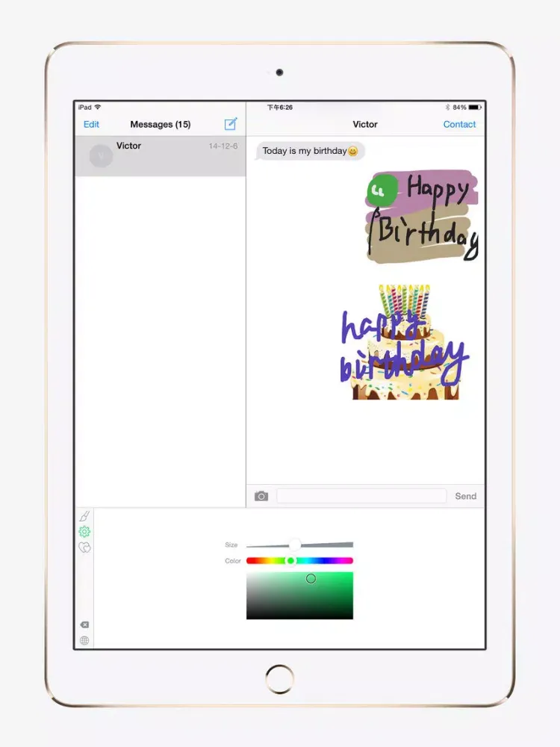The image size is (560, 747).
Task: Switch keyboard with the globe icon
Action: [84, 640]
